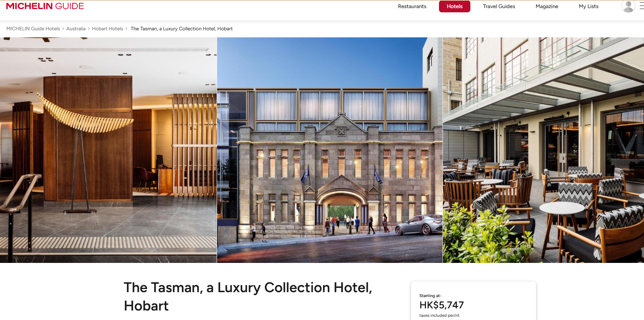Click the HK$5,747 starting price
Viewport: 644px width, 320px height.
(x=441, y=305)
